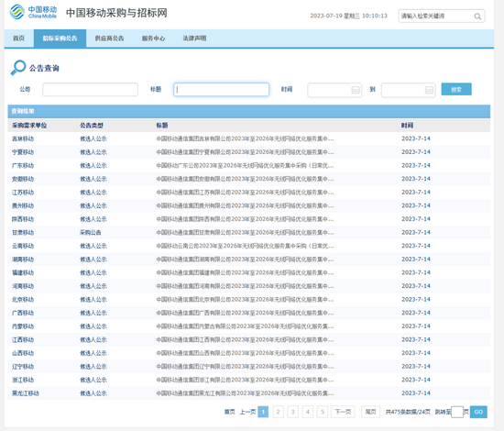Open the 江苏移动 announcement title

[245, 193]
